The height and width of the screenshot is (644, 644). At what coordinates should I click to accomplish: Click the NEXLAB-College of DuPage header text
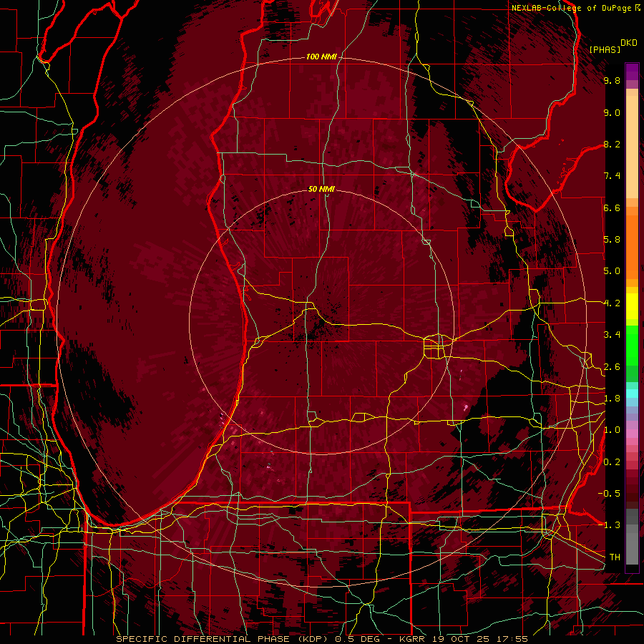[x=571, y=8]
